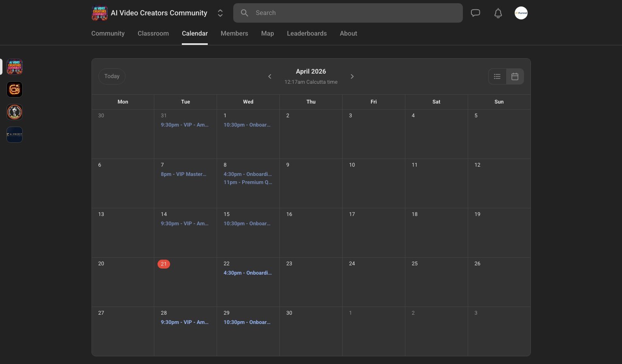Select the AI Profit community icon
Image resolution: width=622 pixels, height=364 pixels.
pos(14,134)
